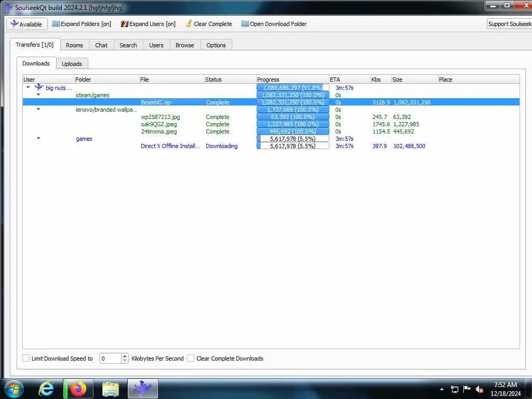
Task: Enable Limit Download Speed checkbox
Action: click(x=26, y=358)
